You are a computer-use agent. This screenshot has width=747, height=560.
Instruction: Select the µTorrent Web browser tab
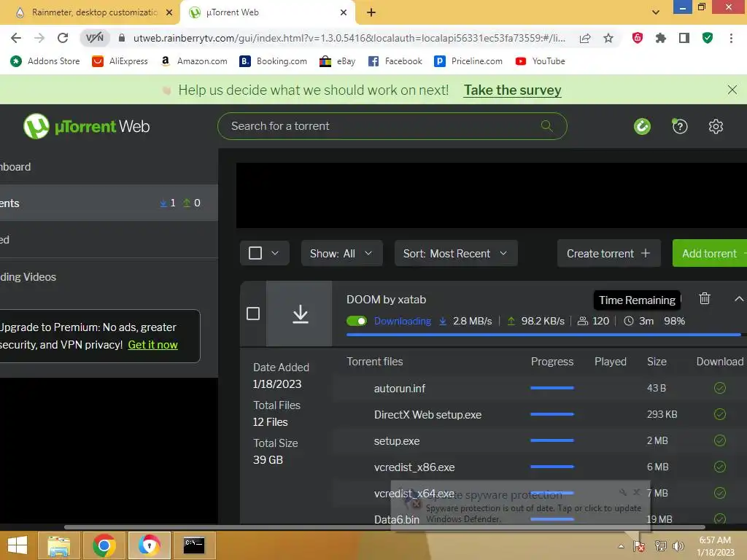point(268,12)
